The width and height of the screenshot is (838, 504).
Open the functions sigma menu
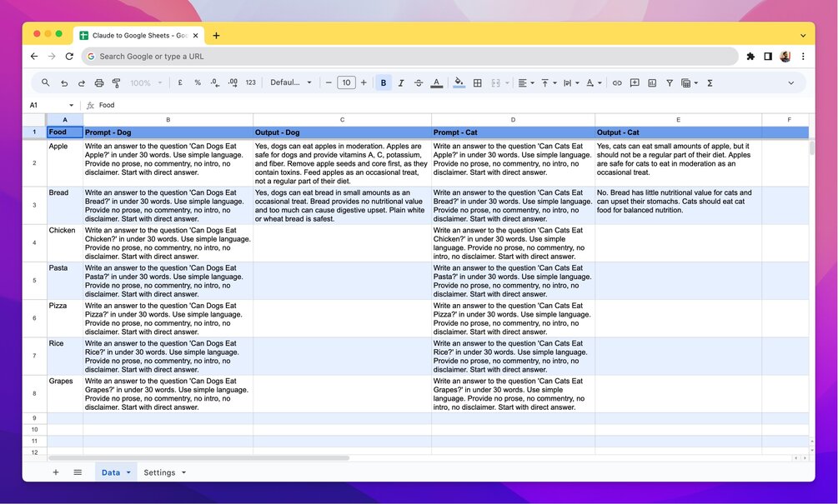[710, 82]
